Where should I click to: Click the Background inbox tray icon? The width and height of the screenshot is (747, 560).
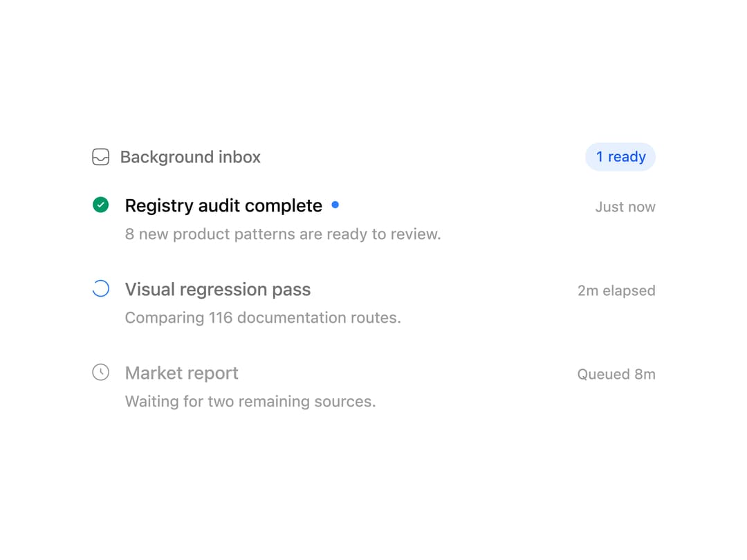pyautogui.click(x=100, y=157)
